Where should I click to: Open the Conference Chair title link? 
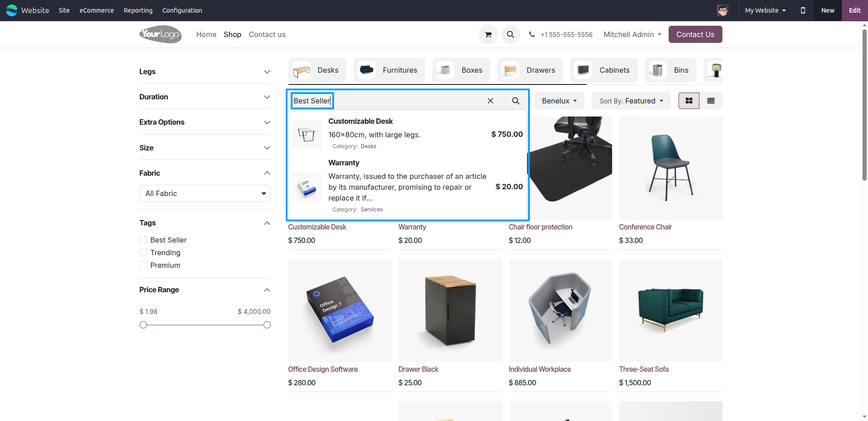tap(646, 227)
